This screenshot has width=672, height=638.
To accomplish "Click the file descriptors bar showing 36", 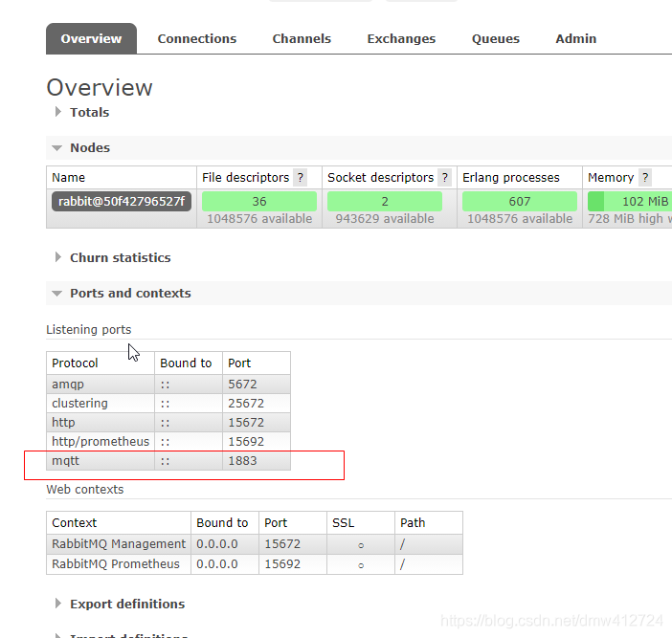I will pos(259,201).
